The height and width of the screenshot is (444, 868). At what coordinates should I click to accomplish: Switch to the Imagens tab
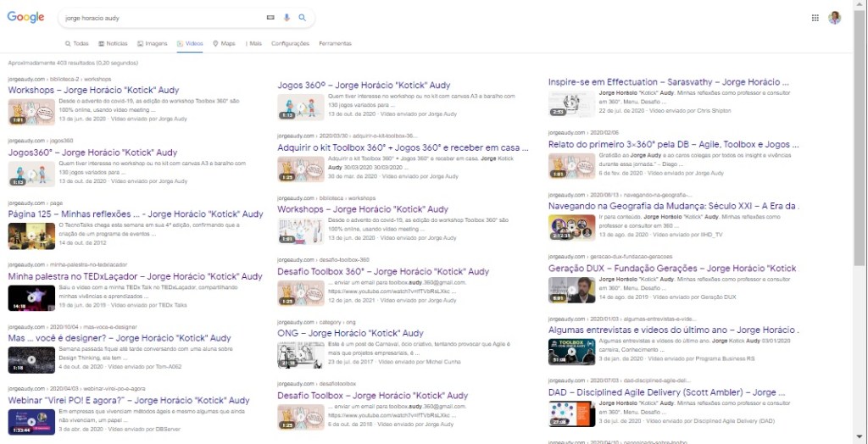tap(153, 43)
